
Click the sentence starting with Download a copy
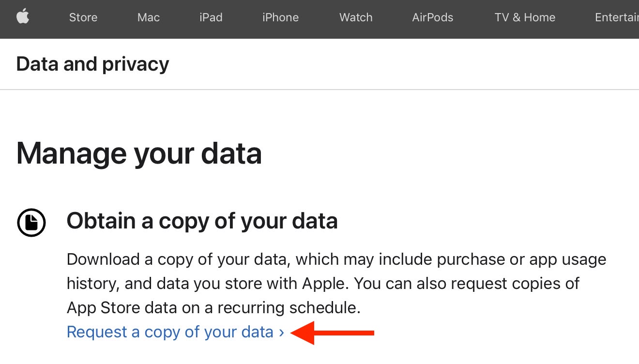(x=336, y=259)
